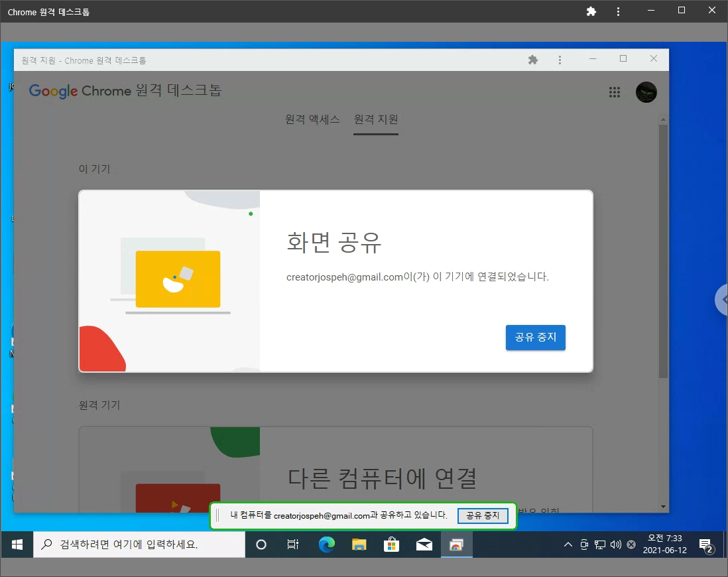Close the inner 원격 지원 window
Viewport: 728px width, 577px height.
654,58
